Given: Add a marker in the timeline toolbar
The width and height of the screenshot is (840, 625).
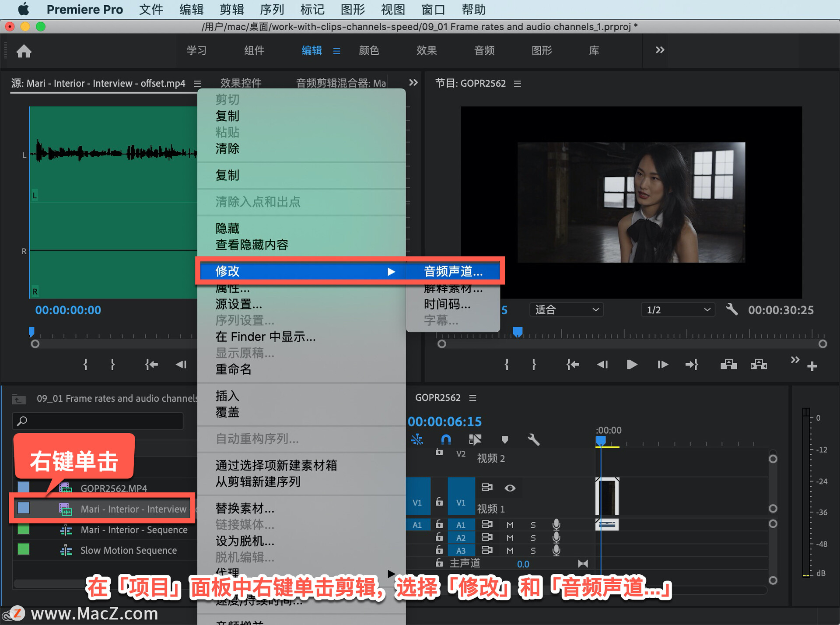Looking at the screenshot, I should [x=504, y=439].
